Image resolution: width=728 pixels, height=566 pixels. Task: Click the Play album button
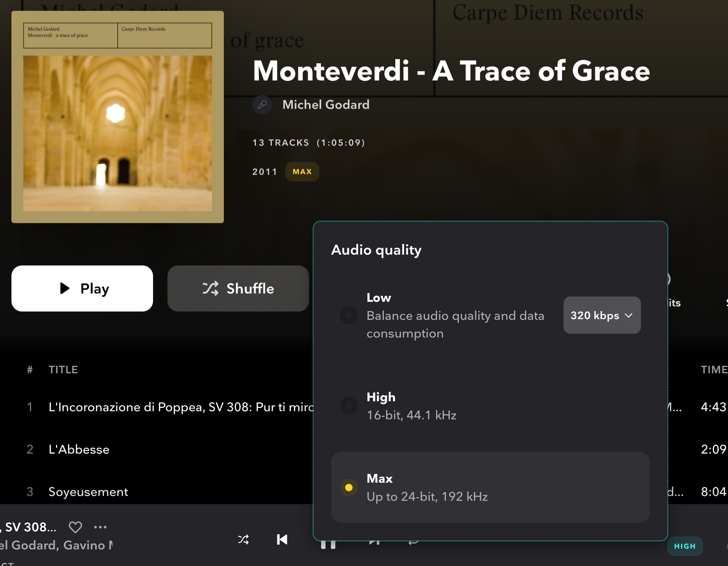[82, 289]
